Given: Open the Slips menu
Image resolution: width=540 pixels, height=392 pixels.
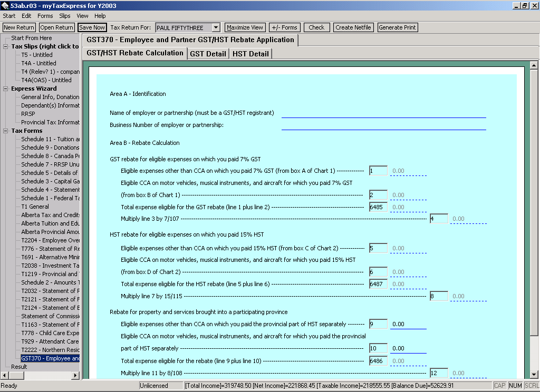Looking at the screenshot, I should click(65, 16).
